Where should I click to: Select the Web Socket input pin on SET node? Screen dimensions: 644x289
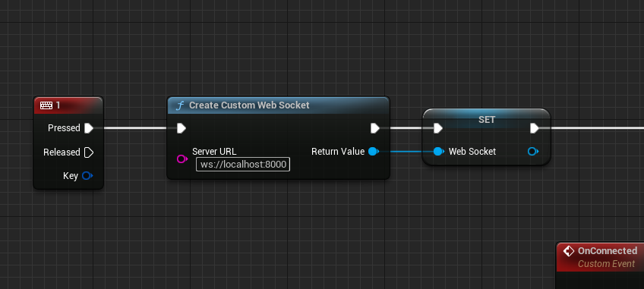coord(439,152)
